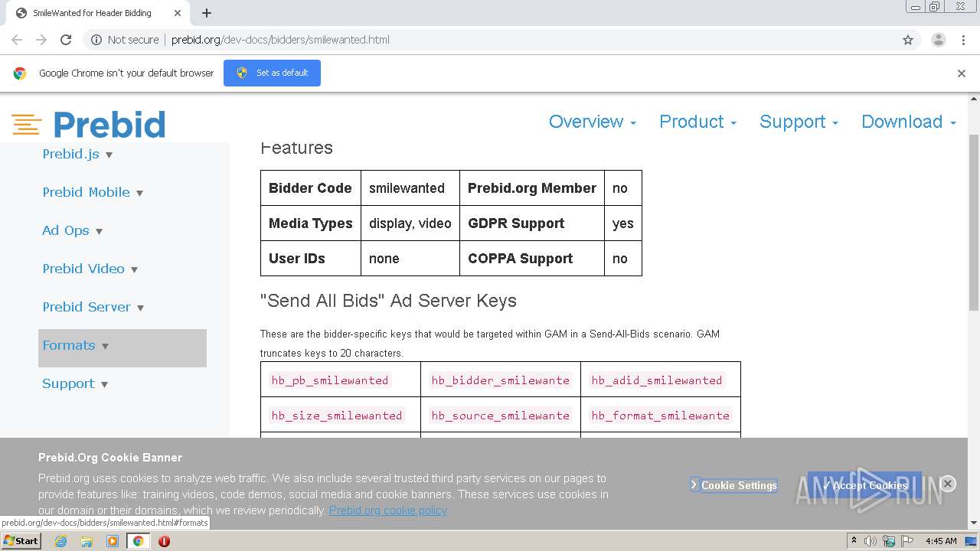The width and height of the screenshot is (980, 551).
Task: Open a new tab with the plus button
Action: pos(207,13)
